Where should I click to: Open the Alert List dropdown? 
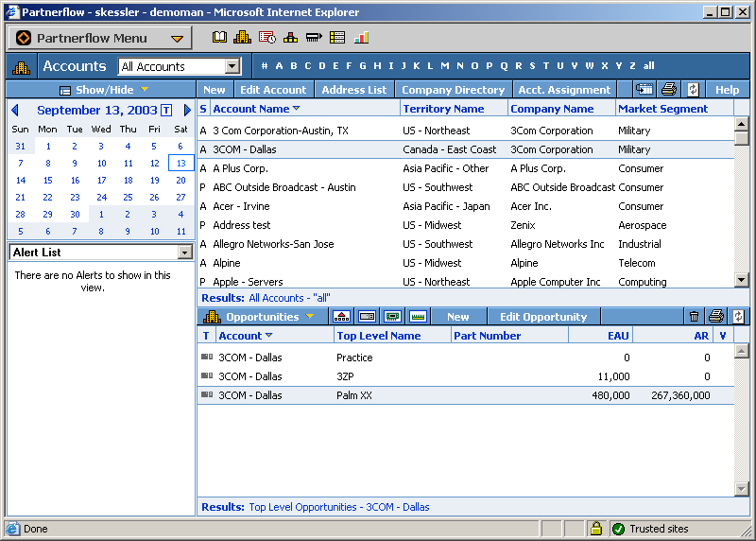184,253
